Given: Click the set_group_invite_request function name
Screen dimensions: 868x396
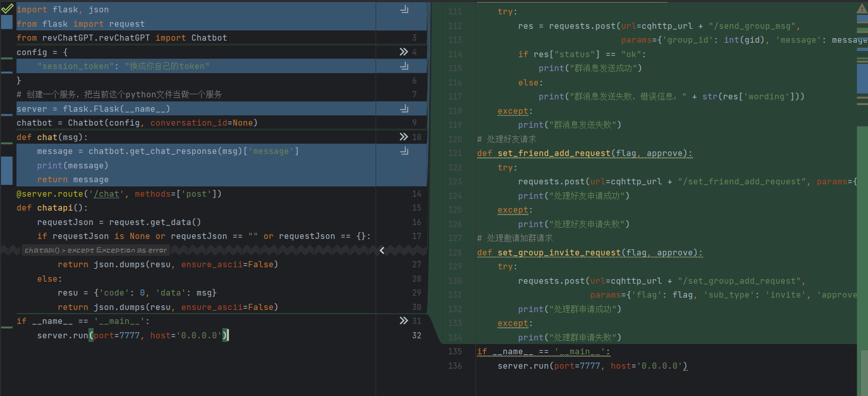Looking at the screenshot, I should point(559,252).
